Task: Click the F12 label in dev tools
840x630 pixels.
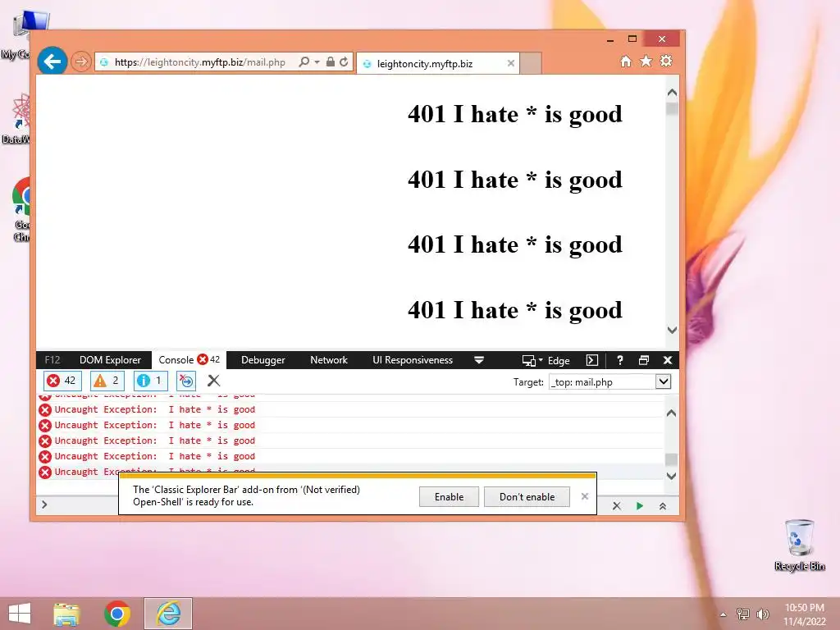Action: (52, 360)
